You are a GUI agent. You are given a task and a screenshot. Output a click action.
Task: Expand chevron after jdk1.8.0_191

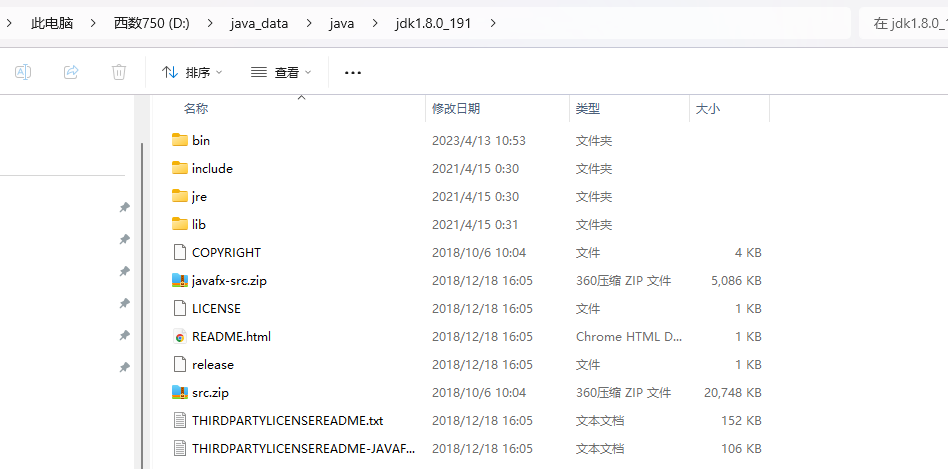[x=493, y=24]
